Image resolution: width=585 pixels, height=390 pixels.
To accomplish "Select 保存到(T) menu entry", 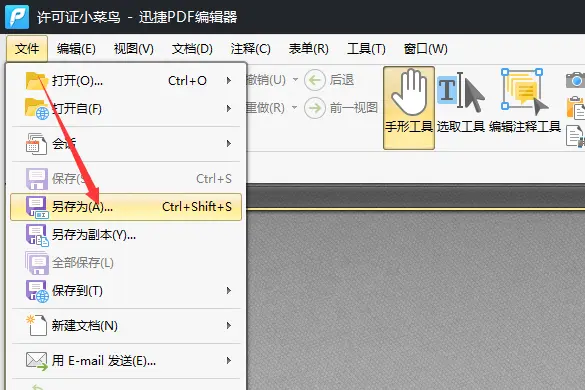I will [x=126, y=291].
